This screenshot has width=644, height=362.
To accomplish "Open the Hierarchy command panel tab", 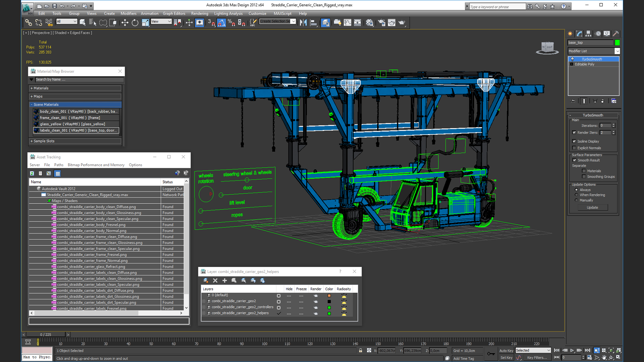I will [588, 34].
